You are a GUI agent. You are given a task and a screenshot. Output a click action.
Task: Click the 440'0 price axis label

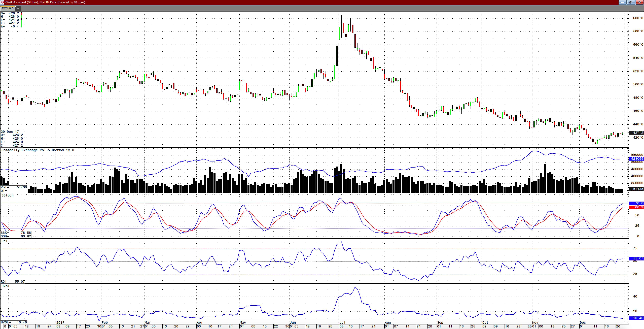pyautogui.click(x=638, y=124)
